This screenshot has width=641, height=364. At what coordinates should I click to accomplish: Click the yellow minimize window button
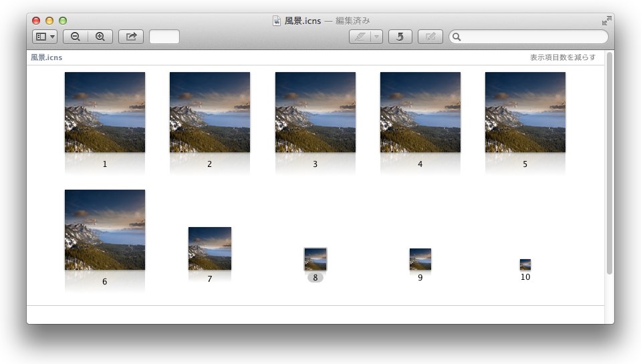pyautogui.click(x=49, y=21)
